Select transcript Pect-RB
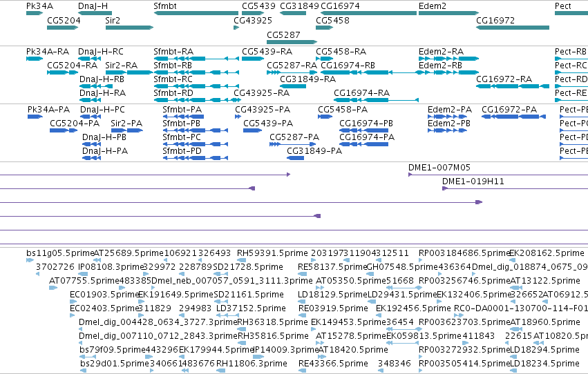This screenshot has height=374, width=588. [571, 59]
